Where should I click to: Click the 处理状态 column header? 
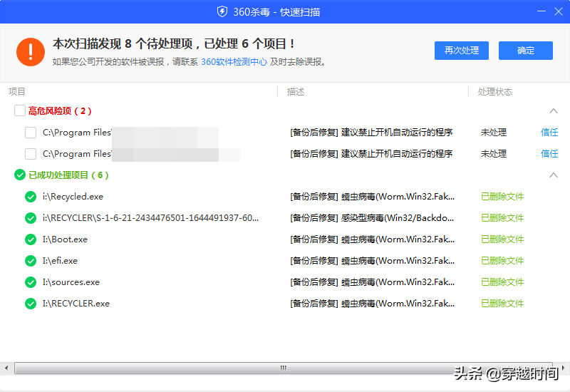[x=494, y=92]
